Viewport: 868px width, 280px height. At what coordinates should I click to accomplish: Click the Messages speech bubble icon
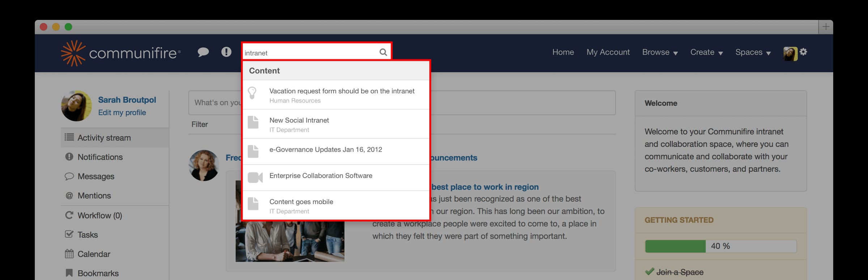(x=69, y=176)
